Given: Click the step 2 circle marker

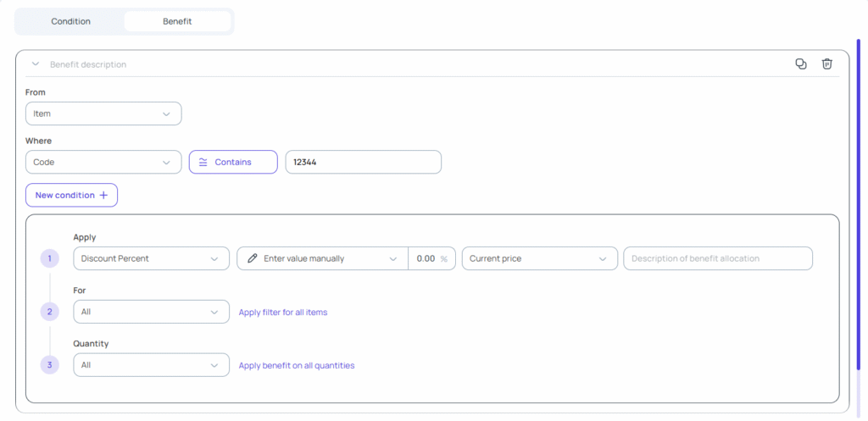Looking at the screenshot, I should pos(50,312).
